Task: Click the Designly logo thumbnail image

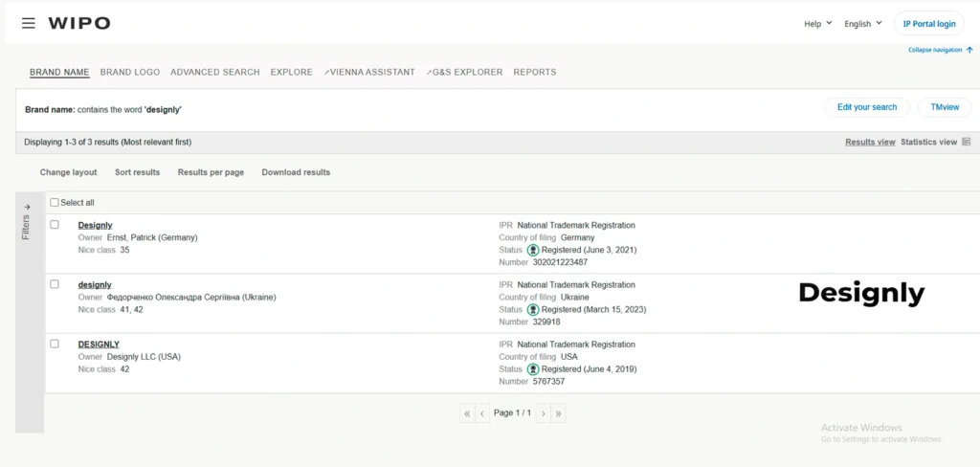Action: click(861, 293)
